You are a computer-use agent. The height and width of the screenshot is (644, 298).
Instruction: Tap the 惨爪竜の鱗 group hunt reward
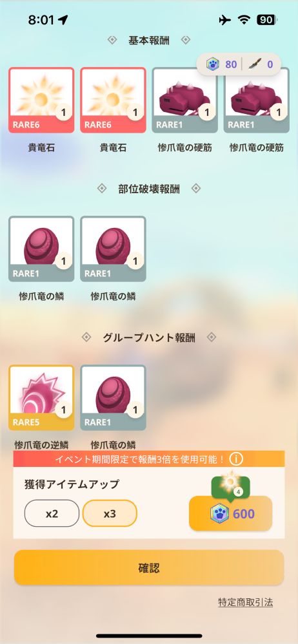(x=113, y=397)
